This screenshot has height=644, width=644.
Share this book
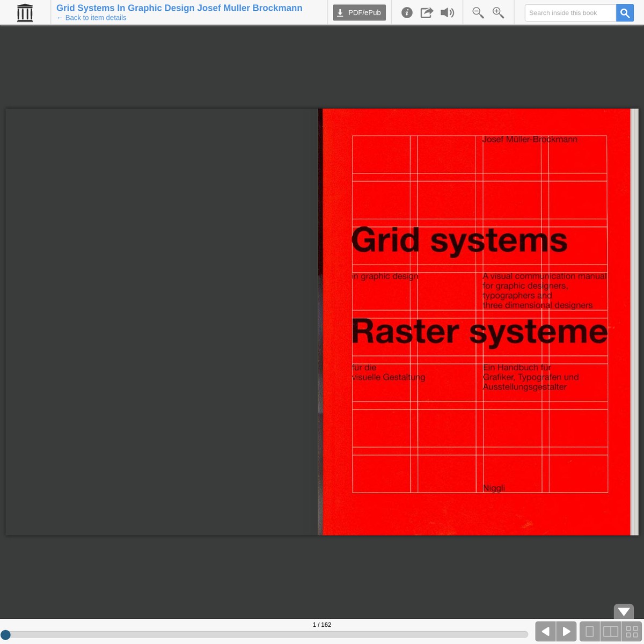(x=427, y=12)
